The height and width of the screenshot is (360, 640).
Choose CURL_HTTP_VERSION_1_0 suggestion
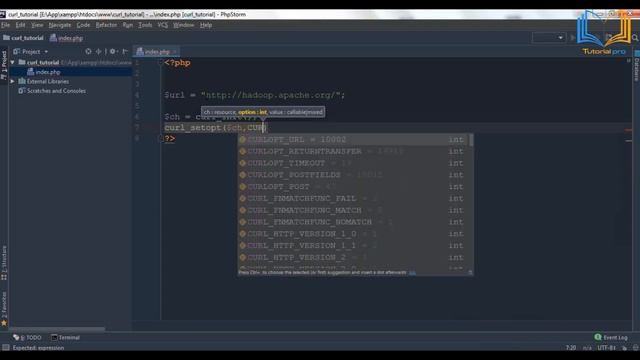coord(353,234)
